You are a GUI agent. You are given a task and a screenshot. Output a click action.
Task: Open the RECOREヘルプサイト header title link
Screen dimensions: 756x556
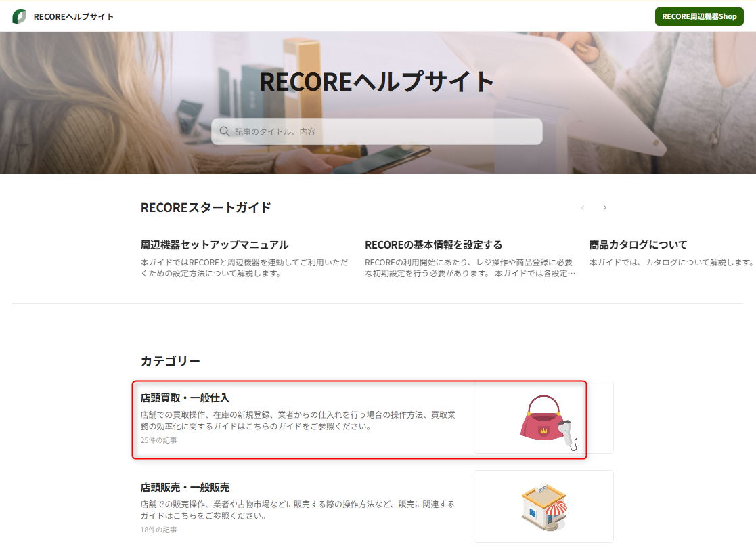tap(73, 16)
